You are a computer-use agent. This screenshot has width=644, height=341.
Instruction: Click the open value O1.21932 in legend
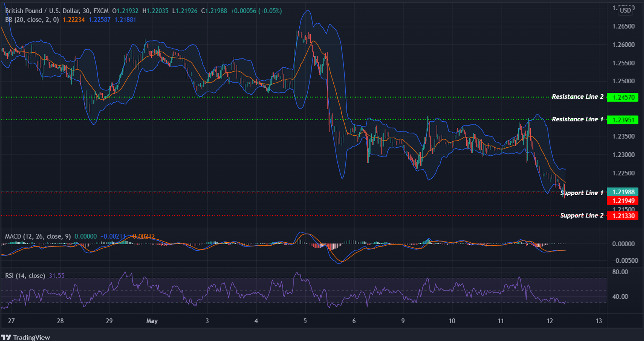point(125,11)
